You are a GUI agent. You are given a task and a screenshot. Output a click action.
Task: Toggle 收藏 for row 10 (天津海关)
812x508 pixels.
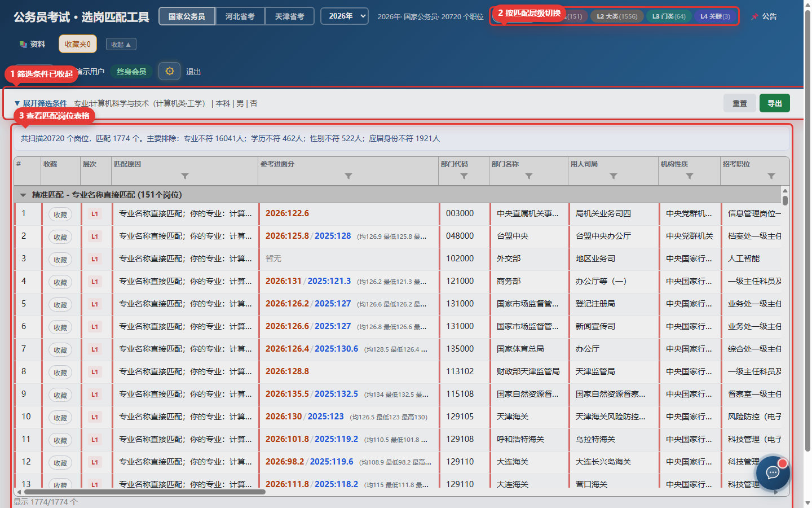60,418
